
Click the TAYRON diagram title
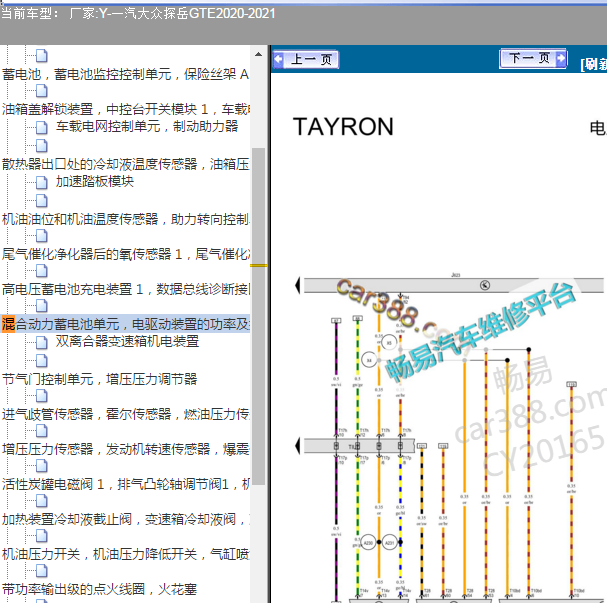[x=343, y=127]
